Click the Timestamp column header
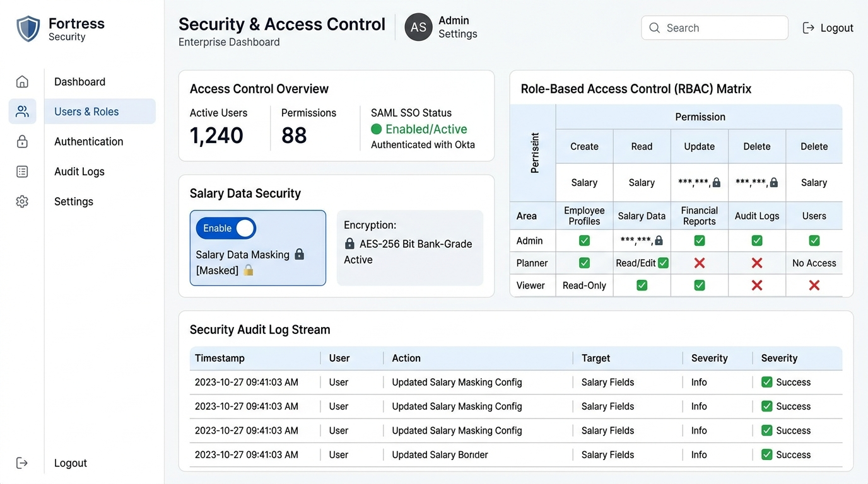 click(x=220, y=358)
